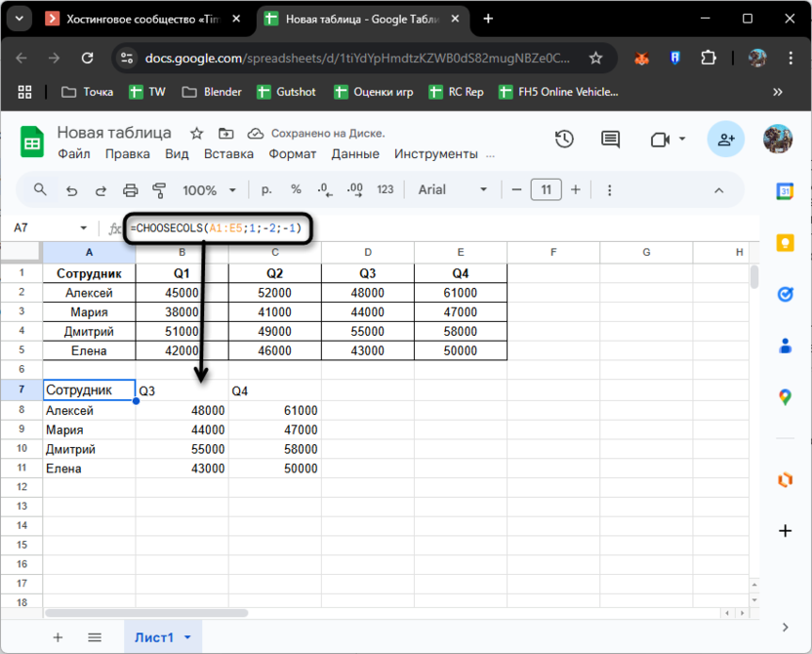This screenshot has width=812, height=654.
Task: Click the Undo arrow in toolbar
Action: [71, 190]
